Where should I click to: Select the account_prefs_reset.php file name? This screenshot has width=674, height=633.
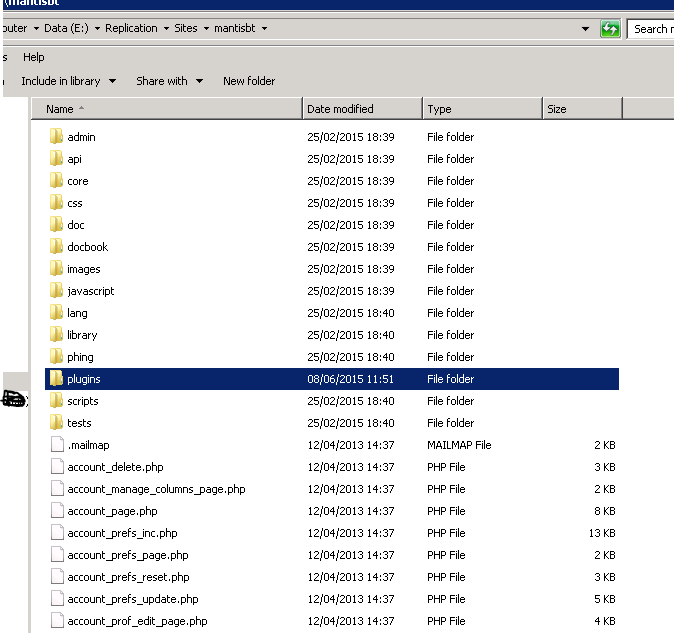128,577
